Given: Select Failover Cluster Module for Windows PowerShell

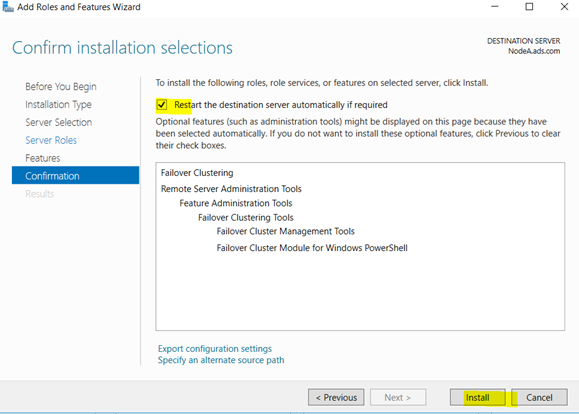Looking at the screenshot, I should point(312,248).
